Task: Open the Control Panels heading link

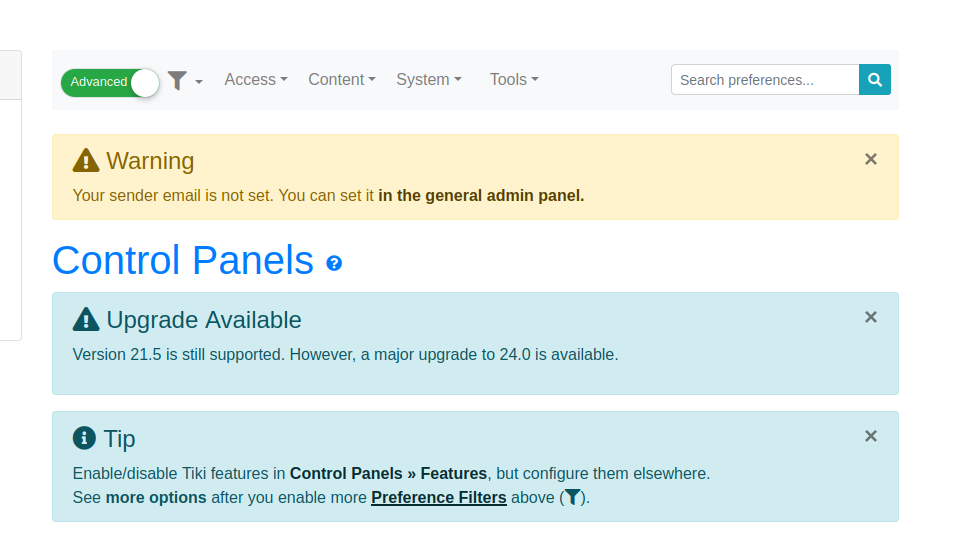Action: point(183,260)
